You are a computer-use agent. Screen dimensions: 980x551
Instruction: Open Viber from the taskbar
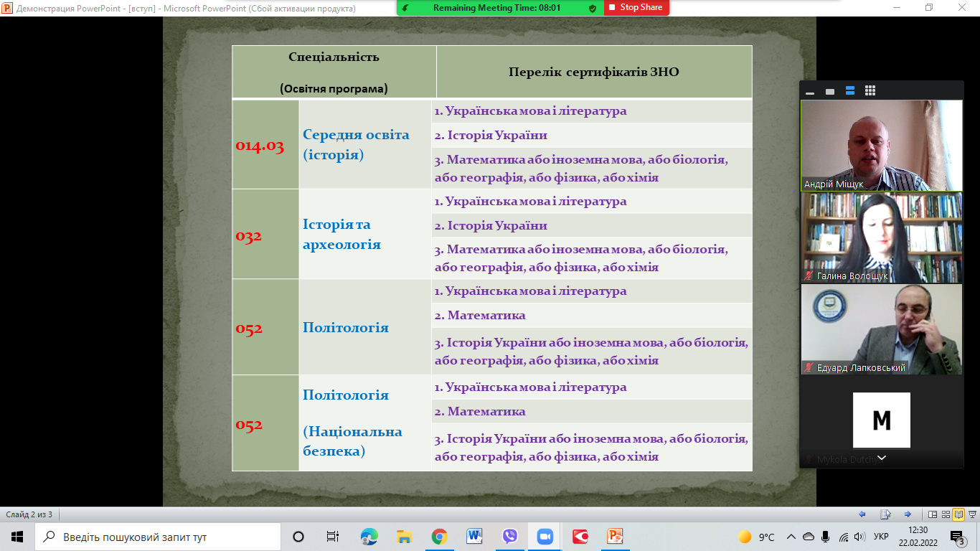509,537
